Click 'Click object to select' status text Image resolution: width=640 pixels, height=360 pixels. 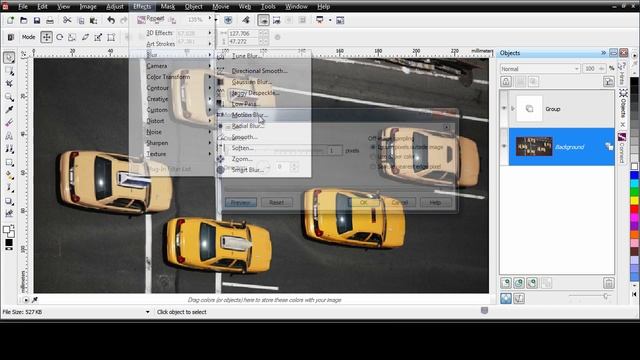pyautogui.click(x=182, y=312)
